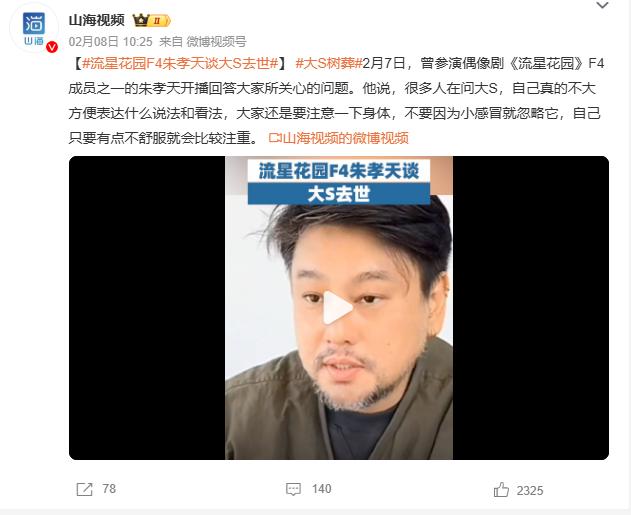Screen dimensions: 631x515
Task: Open comments via the speech bubble icon
Action: [293, 489]
